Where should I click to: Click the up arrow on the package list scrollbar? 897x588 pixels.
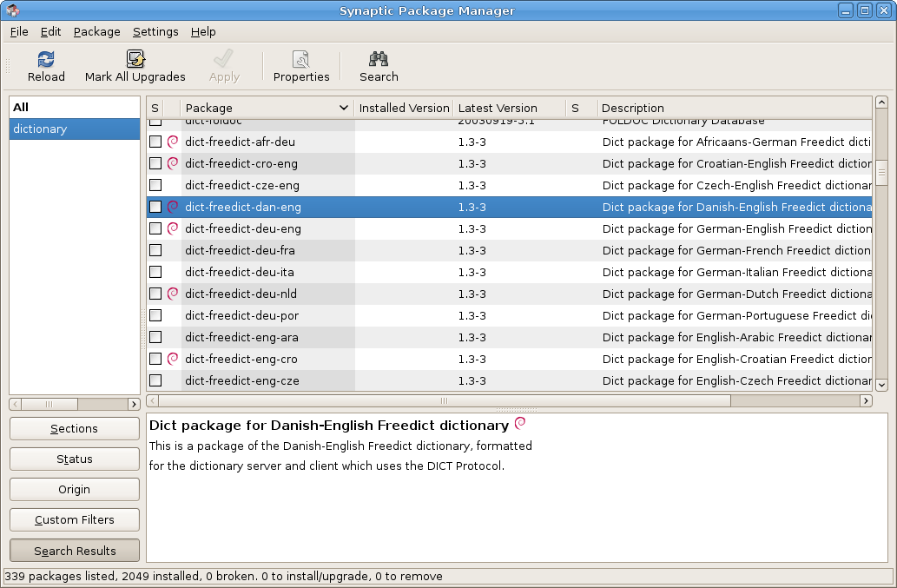pos(881,102)
